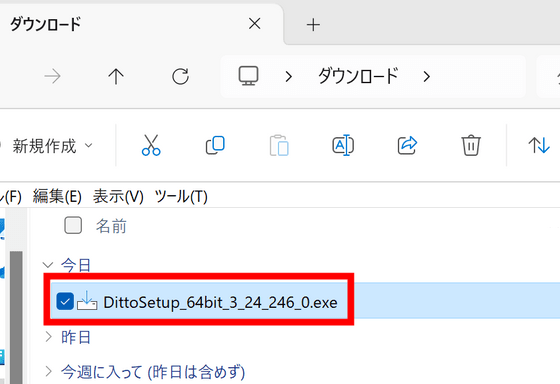Select DittoSetup_64bit_3_24_246_0.exe file name
Viewport: 560px width, 384px height.
click(x=220, y=303)
